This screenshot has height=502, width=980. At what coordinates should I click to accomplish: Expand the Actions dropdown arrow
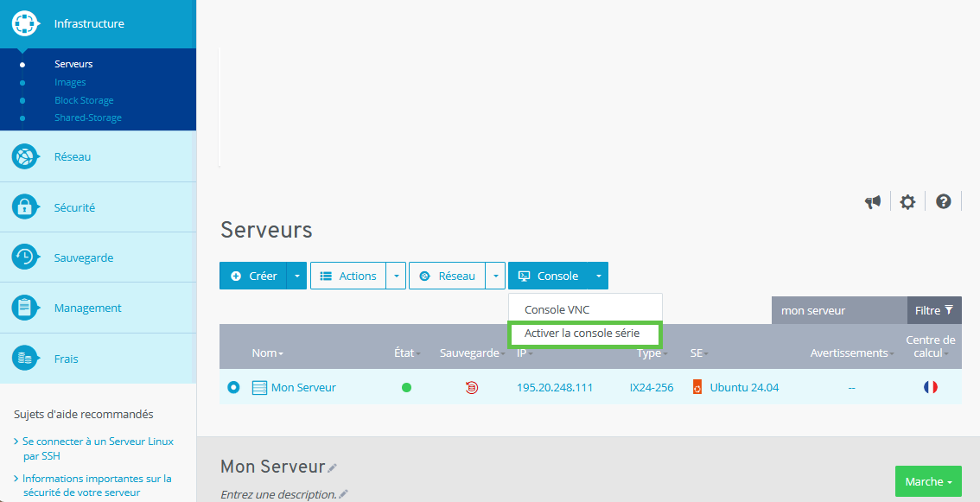click(395, 276)
